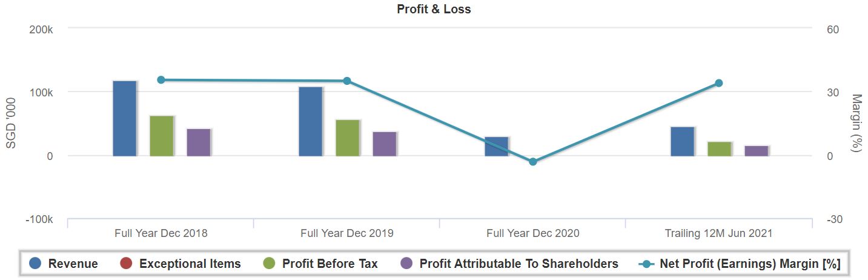This screenshot has height=280, width=868.
Task: Click the teal Net Profit Margin line marker
Action: [647, 264]
